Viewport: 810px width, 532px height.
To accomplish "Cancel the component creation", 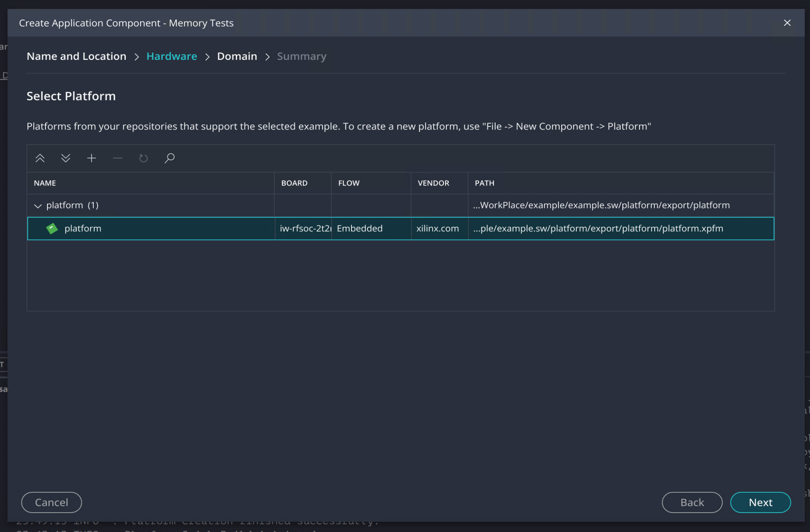I will [x=51, y=502].
